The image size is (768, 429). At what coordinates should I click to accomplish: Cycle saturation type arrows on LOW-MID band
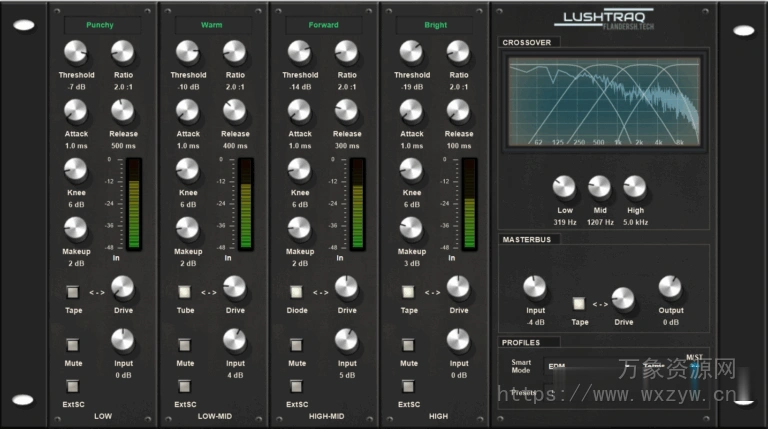click(209, 292)
